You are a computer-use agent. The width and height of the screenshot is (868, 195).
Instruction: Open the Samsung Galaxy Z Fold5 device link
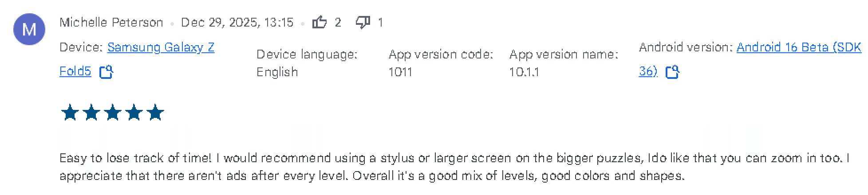[161, 47]
